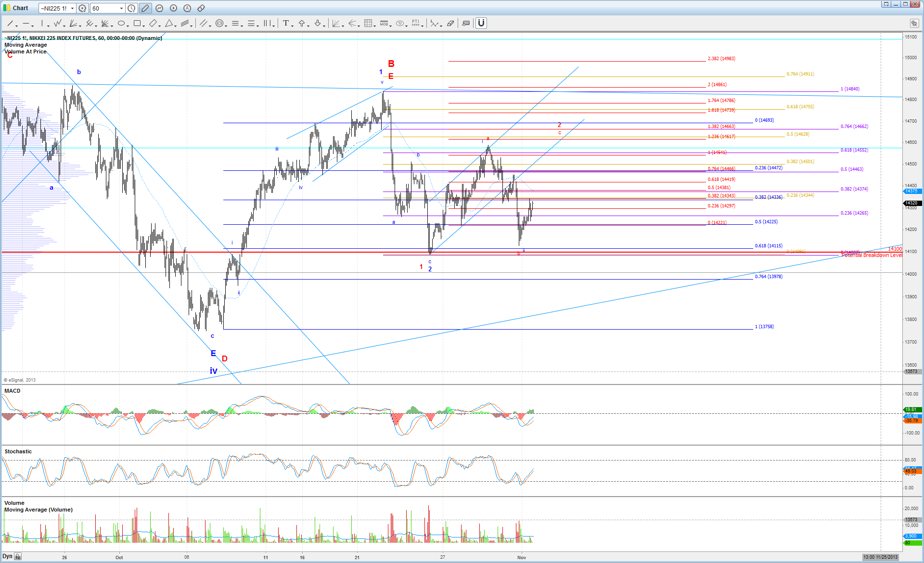Select the Fibonacci retracement tool
Image resolution: width=924 pixels, height=563 pixels.
point(235,23)
